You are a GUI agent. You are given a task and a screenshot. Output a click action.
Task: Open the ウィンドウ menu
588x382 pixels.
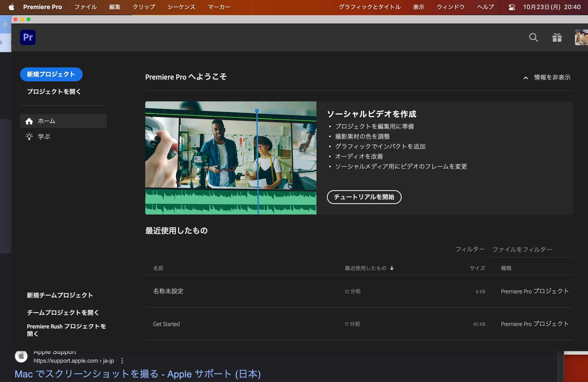click(x=451, y=7)
